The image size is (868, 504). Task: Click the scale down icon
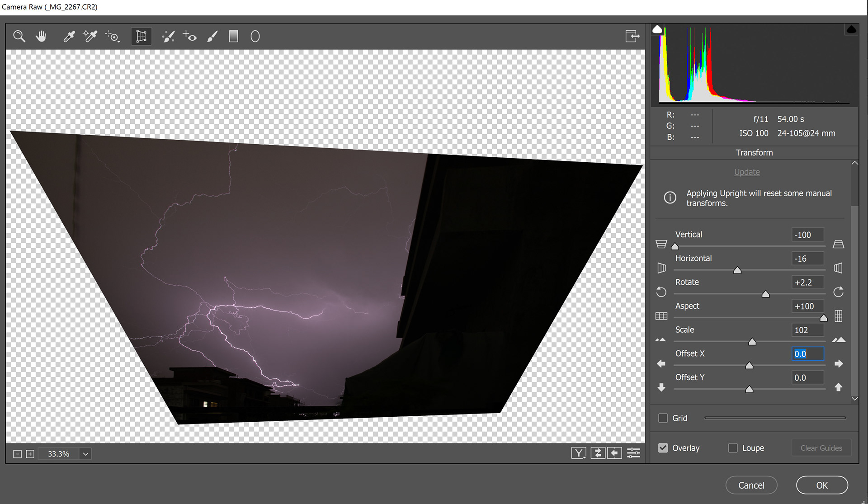point(660,339)
